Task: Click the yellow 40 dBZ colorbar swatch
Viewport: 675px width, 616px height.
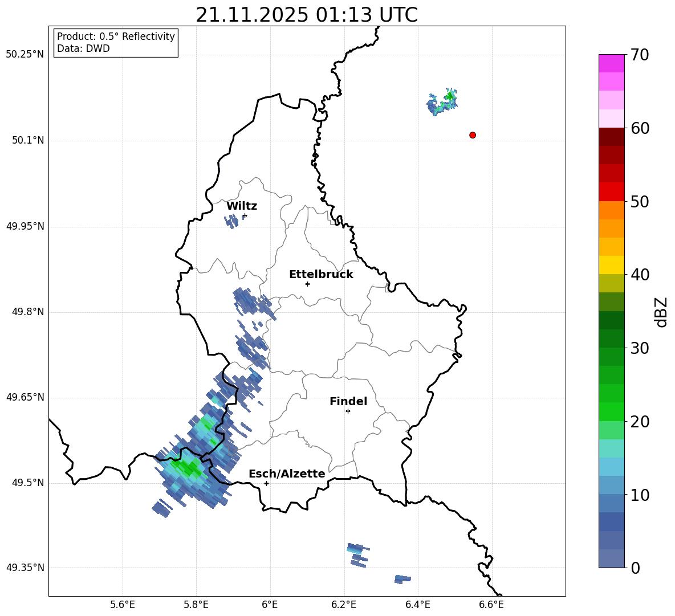Action: click(611, 265)
